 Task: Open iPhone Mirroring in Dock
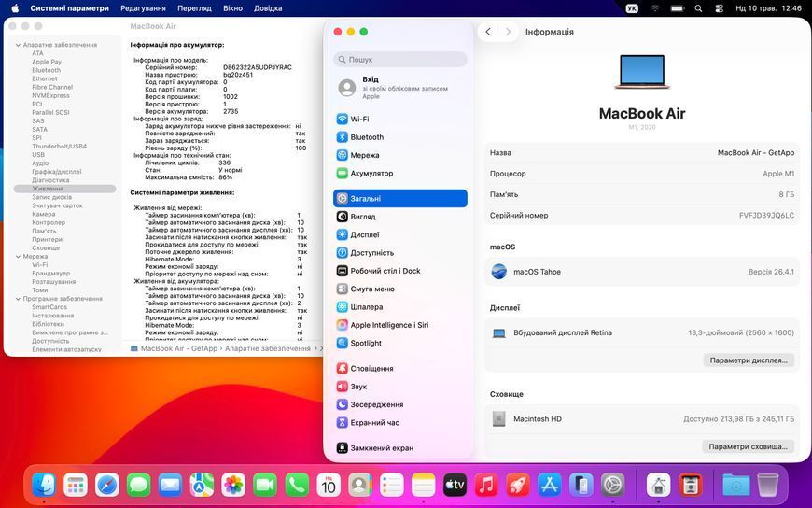click(581, 486)
